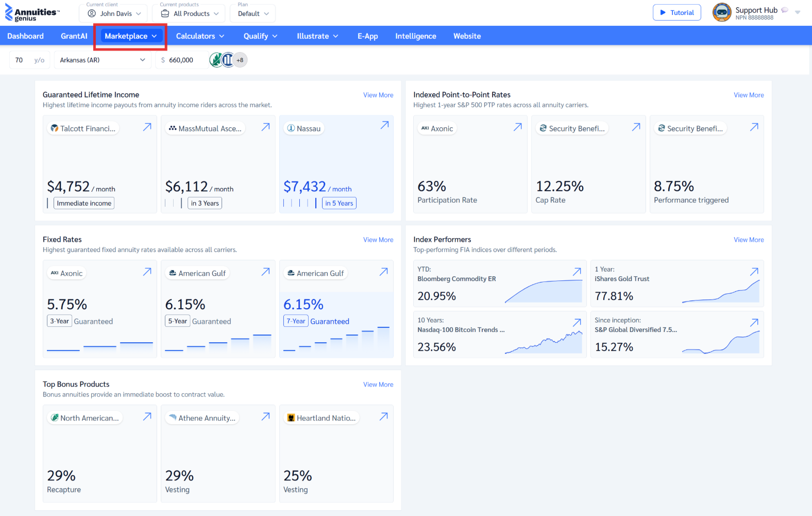The width and height of the screenshot is (812, 516).
Task: Select the 'Immediate income' tag
Action: tap(84, 203)
